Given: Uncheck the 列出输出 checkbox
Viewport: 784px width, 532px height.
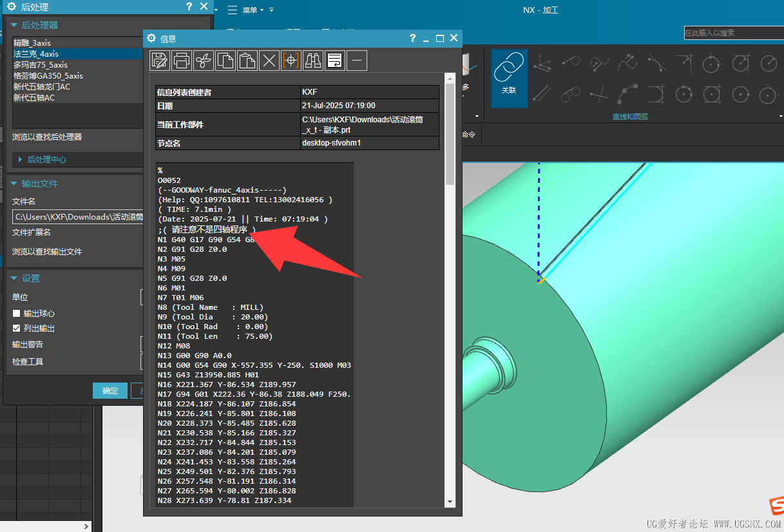Looking at the screenshot, I should click(x=17, y=328).
